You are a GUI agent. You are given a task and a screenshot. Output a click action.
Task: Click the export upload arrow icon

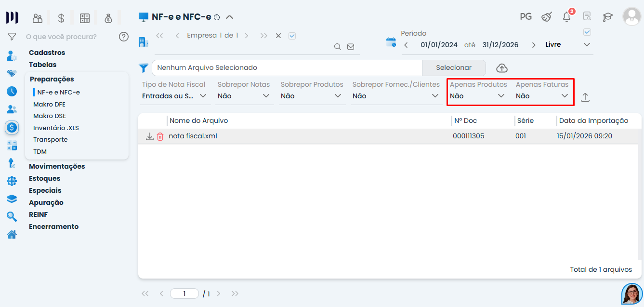click(x=585, y=97)
